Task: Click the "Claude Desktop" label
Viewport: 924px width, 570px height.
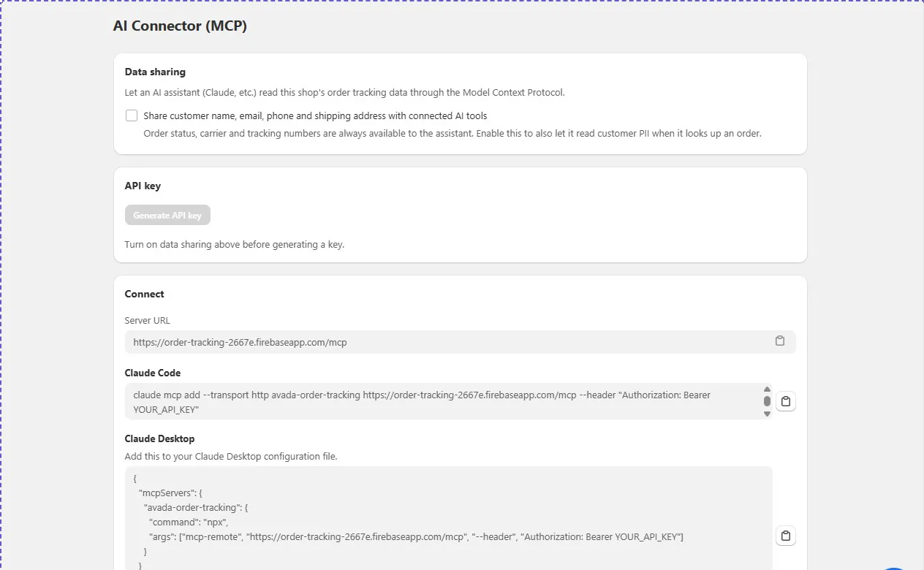Action: pos(159,438)
